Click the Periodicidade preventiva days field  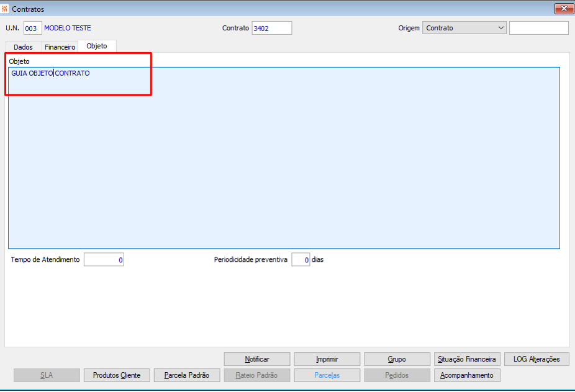coord(301,260)
